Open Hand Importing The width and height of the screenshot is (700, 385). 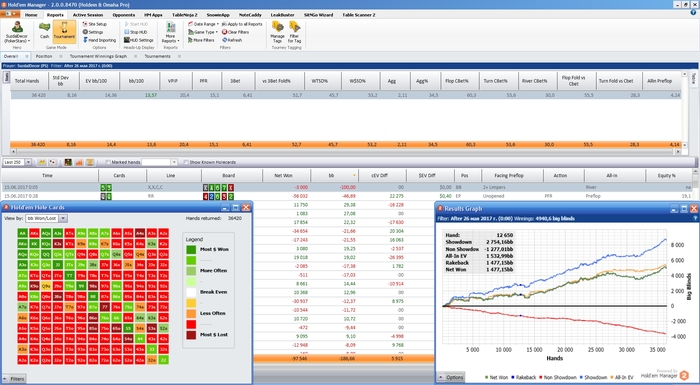(99, 40)
